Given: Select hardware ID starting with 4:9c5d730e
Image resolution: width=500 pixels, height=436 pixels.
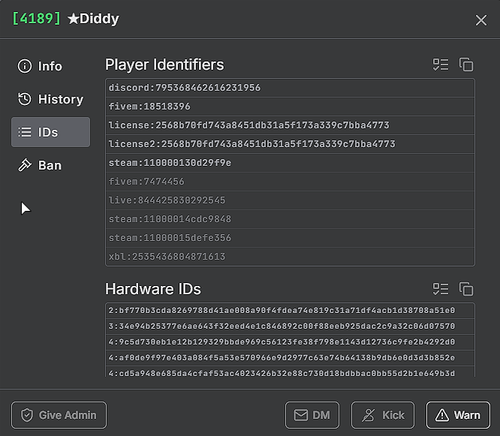Looking at the screenshot, I should [290, 342].
